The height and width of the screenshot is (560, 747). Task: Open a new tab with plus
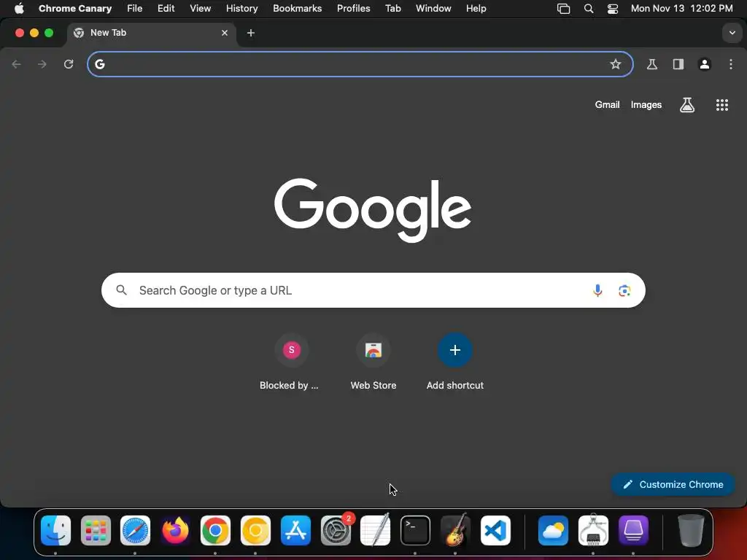pyautogui.click(x=251, y=33)
